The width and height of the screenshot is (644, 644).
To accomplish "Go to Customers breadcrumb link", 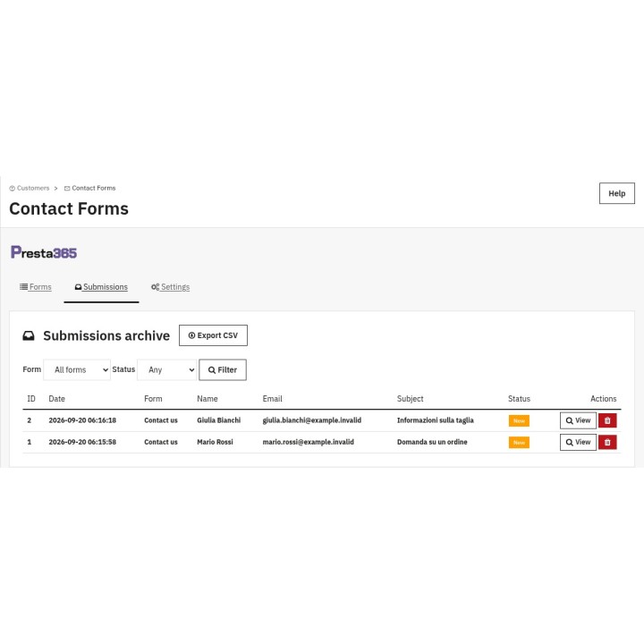I will coord(30,188).
